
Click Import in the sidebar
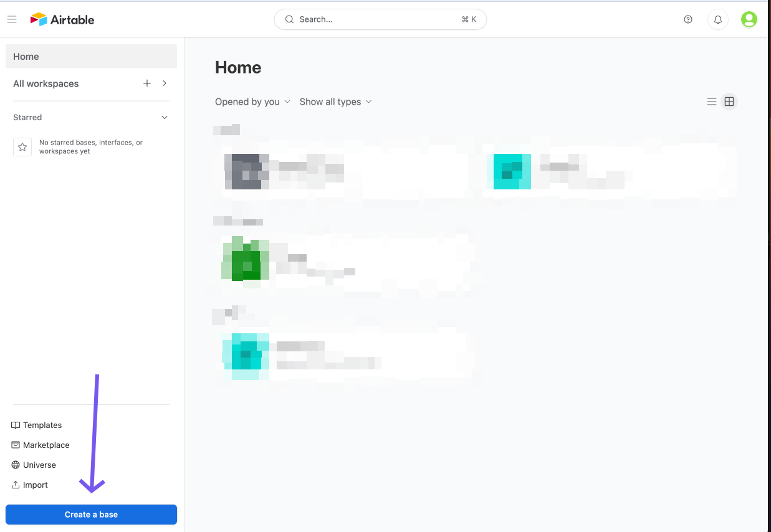30,485
